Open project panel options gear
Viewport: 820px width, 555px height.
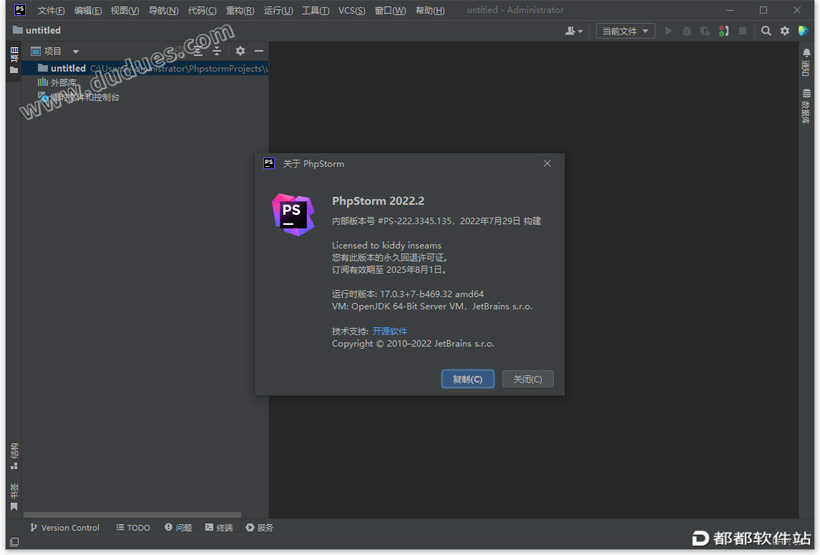(240, 51)
